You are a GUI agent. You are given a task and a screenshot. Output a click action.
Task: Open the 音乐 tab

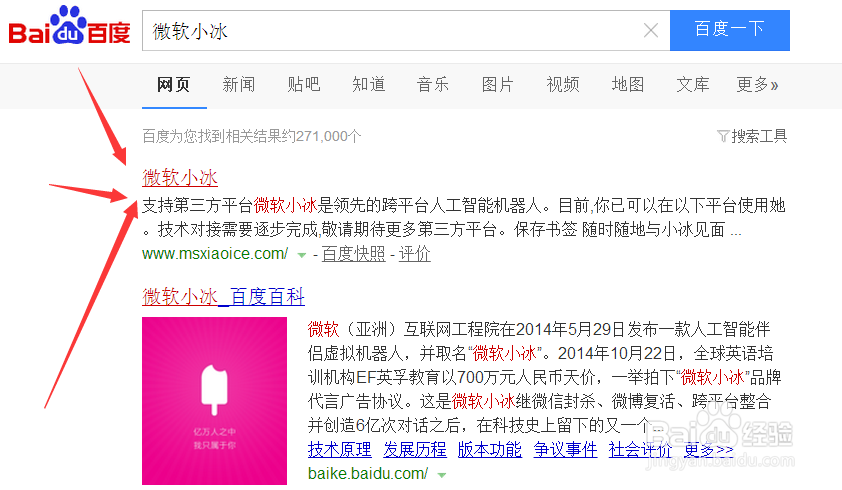coord(433,84)
